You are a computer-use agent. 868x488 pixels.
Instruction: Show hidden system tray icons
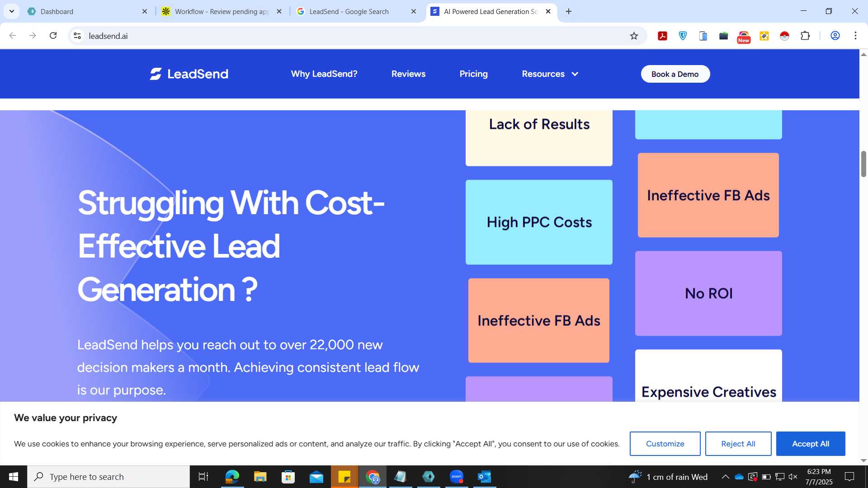point(725,477)
